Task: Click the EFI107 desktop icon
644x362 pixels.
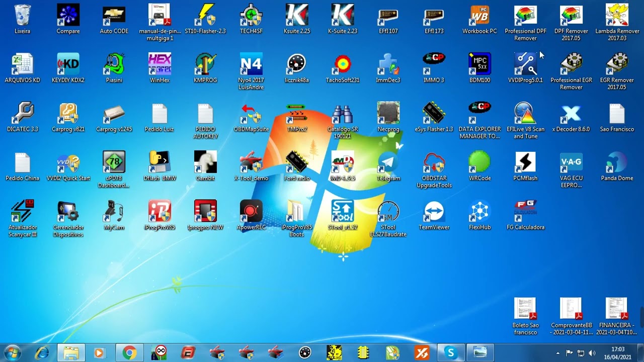Action: pos(388,15)
